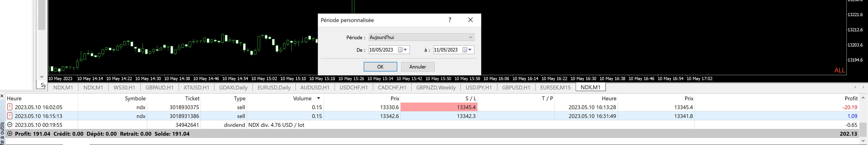Click the Annuler button

point(417,67)
